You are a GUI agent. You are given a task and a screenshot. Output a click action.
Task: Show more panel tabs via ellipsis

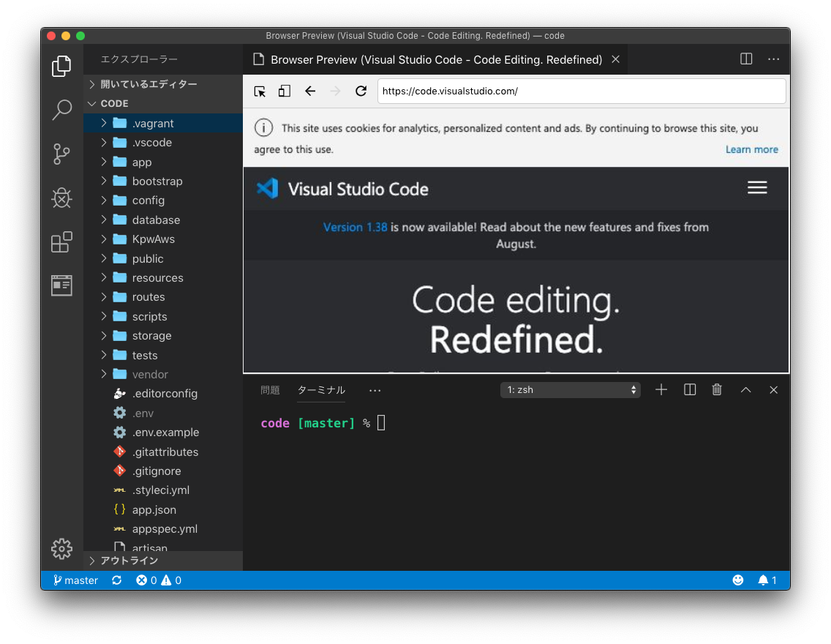tap(375, 391)
